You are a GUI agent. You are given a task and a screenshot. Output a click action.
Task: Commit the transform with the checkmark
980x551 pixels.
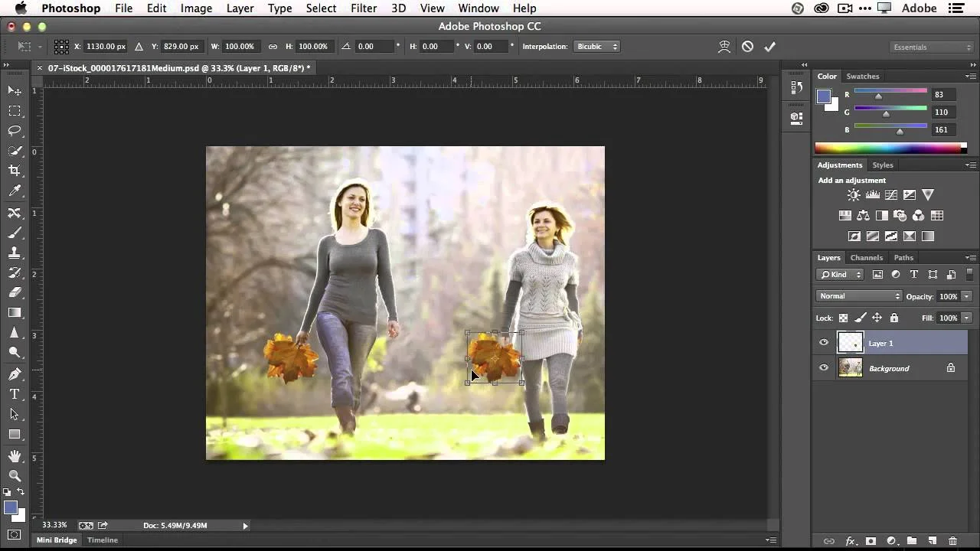[x=769, y=47]
